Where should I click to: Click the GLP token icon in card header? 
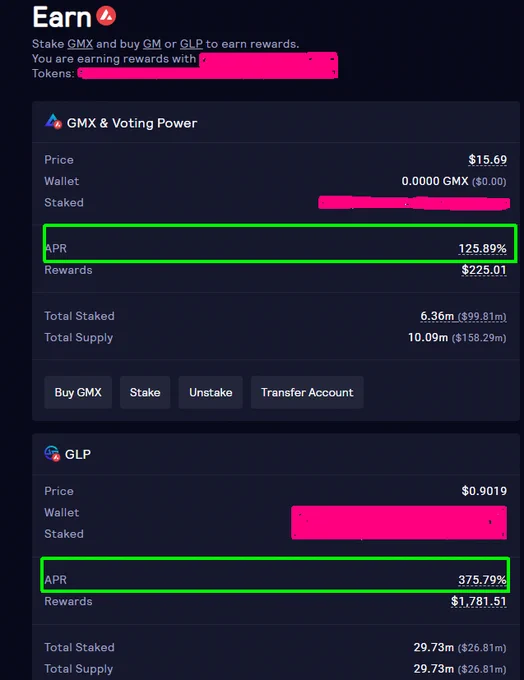[x=52, y=454]
